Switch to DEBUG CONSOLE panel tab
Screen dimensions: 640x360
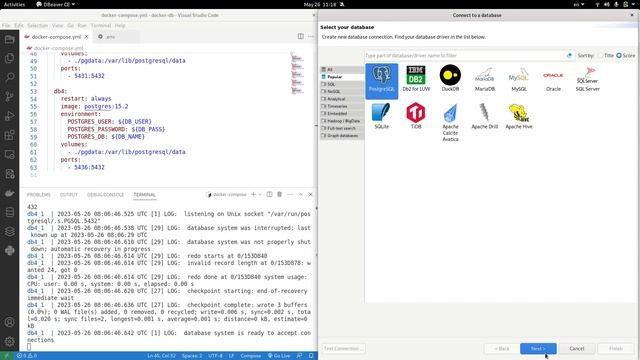tap(105, 195)
